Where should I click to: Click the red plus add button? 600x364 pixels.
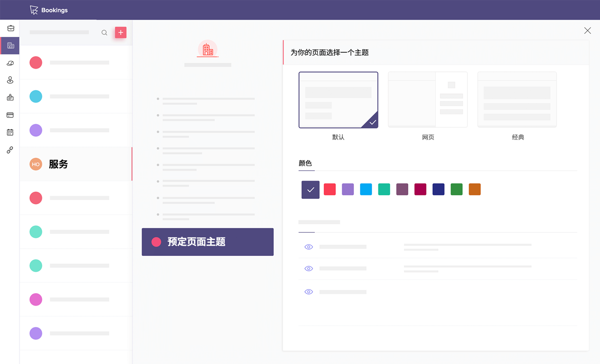click(121, 32)
